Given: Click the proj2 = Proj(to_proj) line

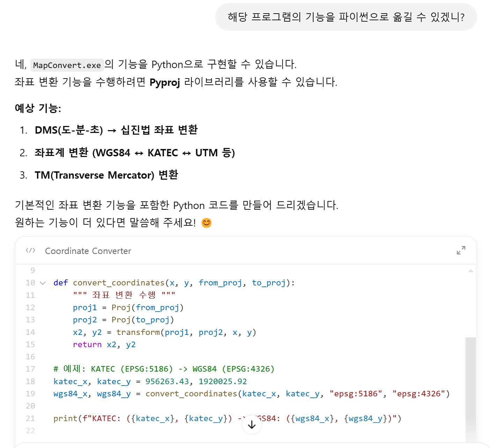Looking at the screenshot, I should 123,320.
